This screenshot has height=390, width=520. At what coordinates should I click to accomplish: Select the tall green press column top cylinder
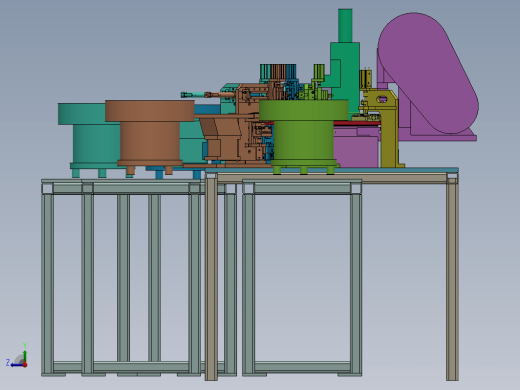(x=345, y=25)
